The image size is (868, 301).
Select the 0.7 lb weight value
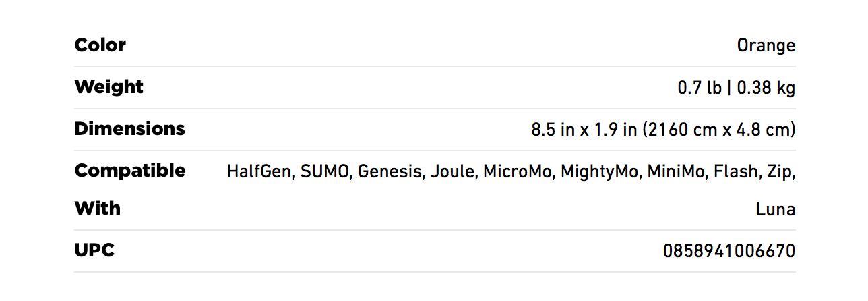pos(700,88)
